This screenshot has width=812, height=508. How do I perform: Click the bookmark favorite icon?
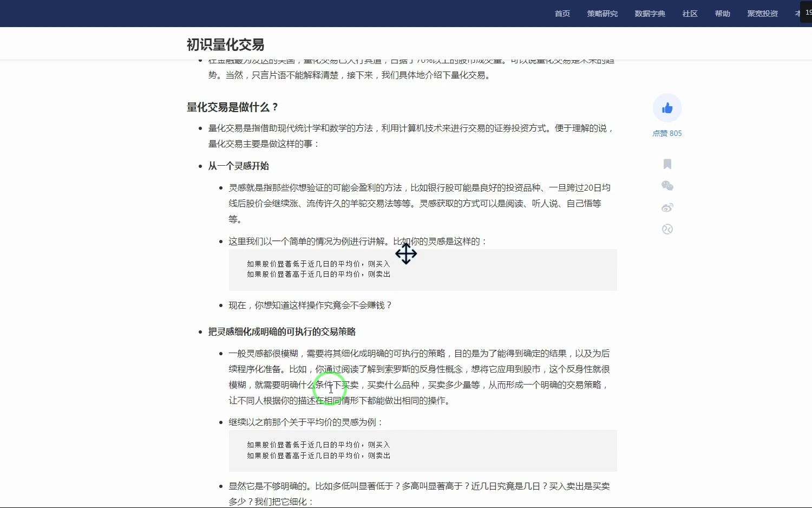667,164
